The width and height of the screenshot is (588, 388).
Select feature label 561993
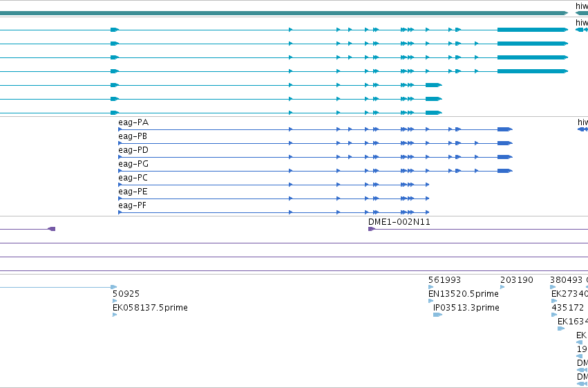tap(444, 280)
